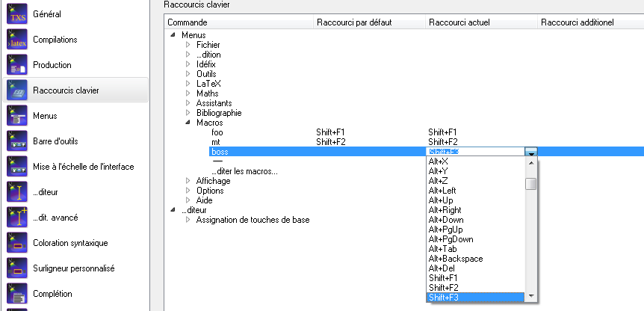Click the Coloration syntaxique icon
The image size is (644, 311).
[x=17, y=243]
